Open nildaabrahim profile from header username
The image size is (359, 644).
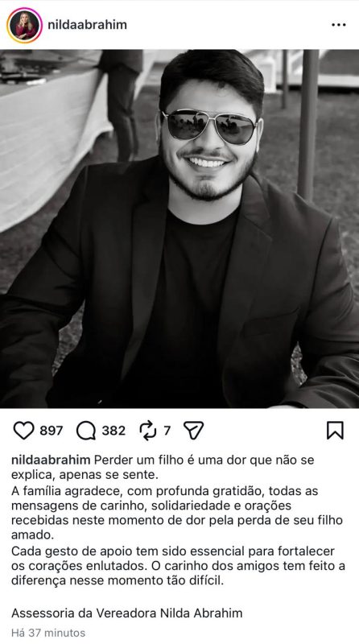pyautogui.click(x=87, y=25)
